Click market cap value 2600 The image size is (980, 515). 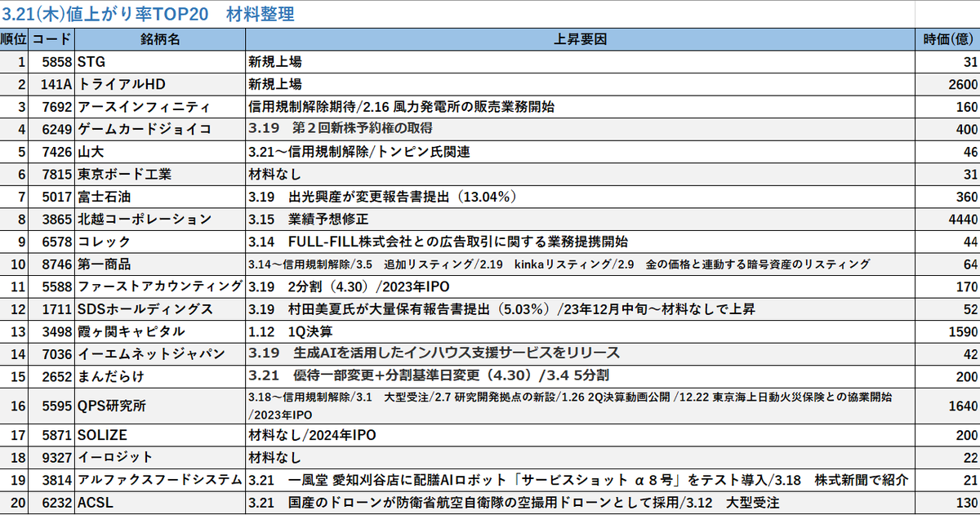(947, 84)
